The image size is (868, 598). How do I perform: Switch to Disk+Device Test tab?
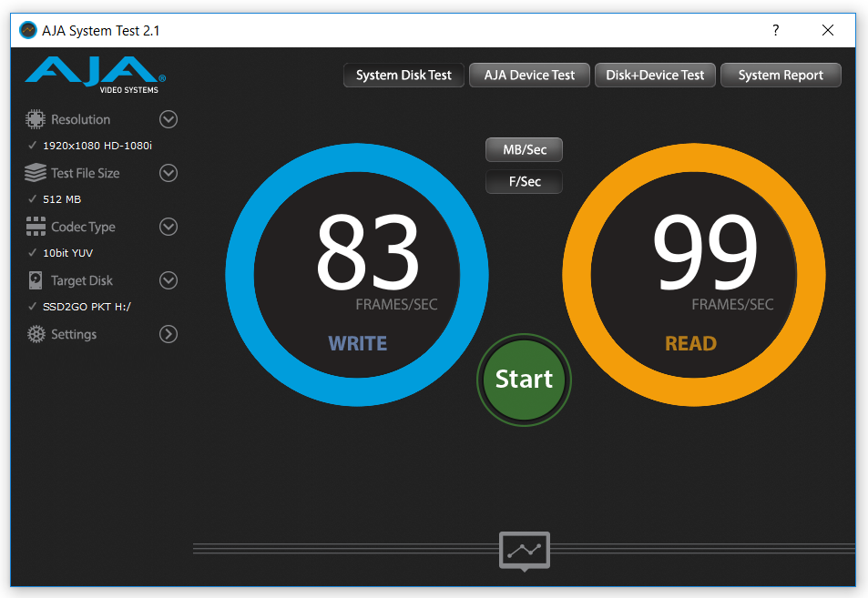pyautogui.click(x=655, y=76)
